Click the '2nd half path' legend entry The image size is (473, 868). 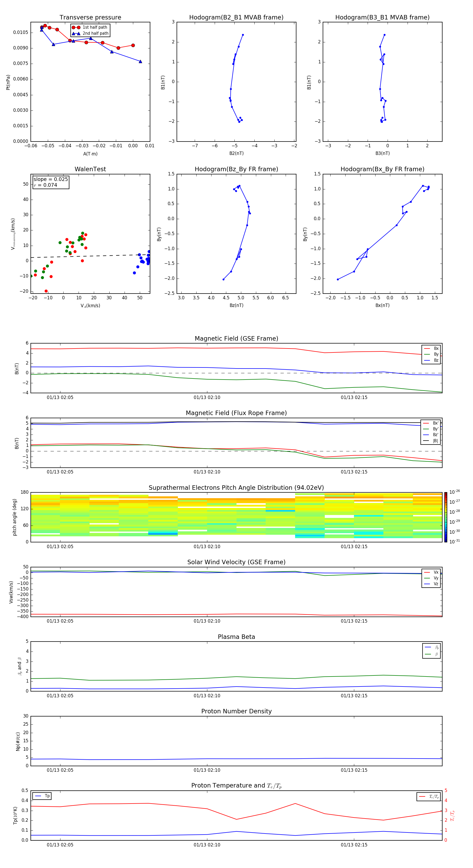coord(90,33)
